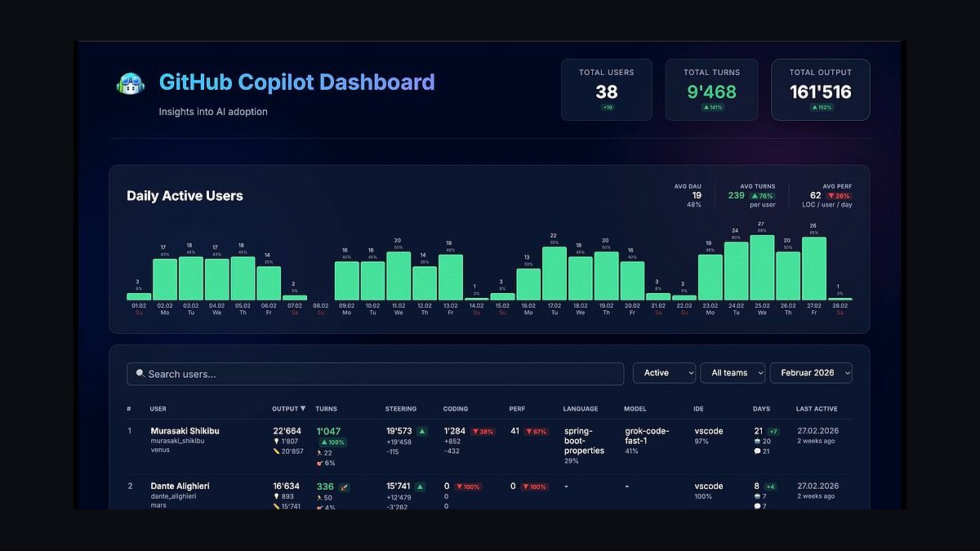Sort by the STEERING column header
Screen dimensions: 980x551
click(401, 409)
